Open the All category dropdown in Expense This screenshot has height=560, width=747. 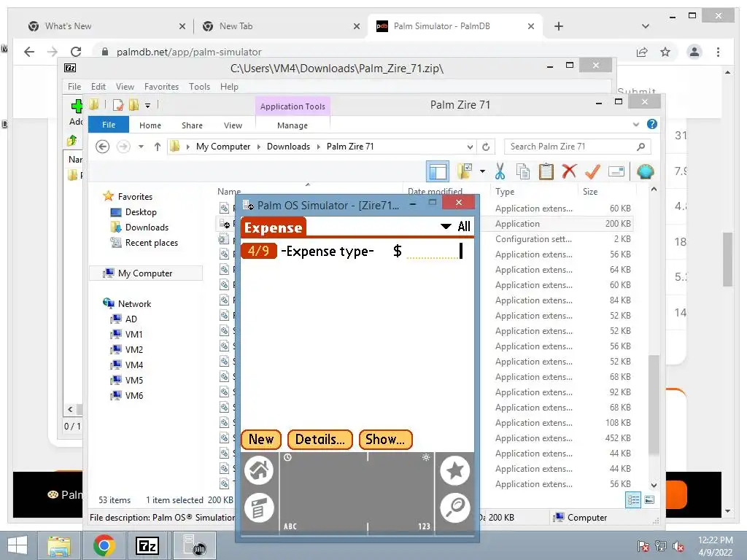455,226
